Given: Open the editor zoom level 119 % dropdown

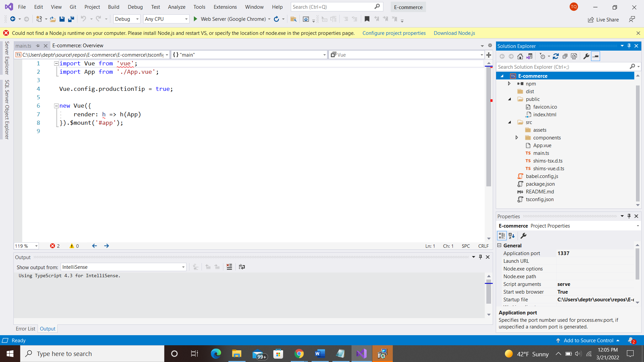Looking at the screenshot, I should (x=26, y=246).
